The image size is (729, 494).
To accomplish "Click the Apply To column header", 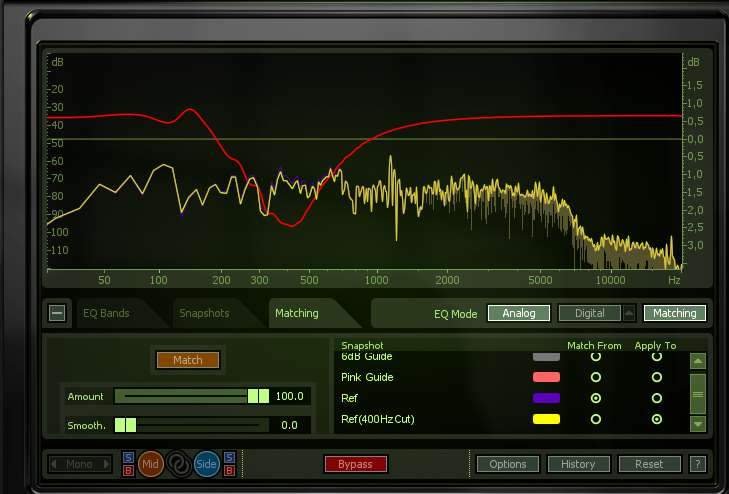I will tap(655, 345).
